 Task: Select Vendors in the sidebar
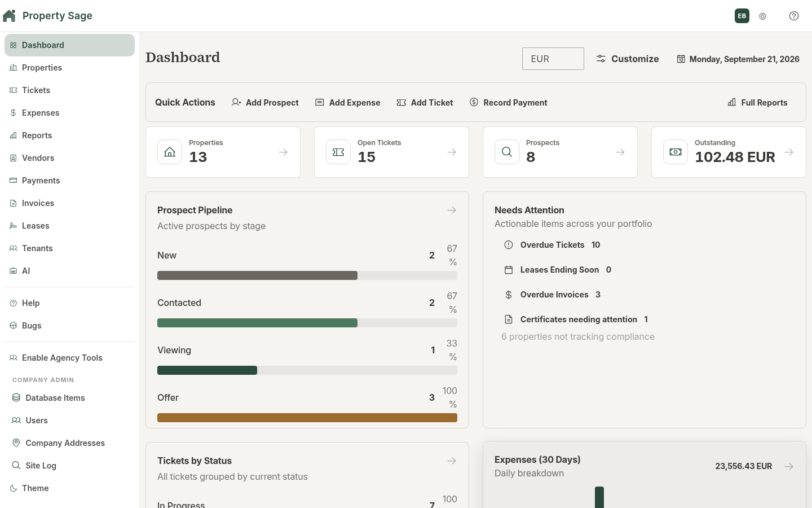point(69,158)
